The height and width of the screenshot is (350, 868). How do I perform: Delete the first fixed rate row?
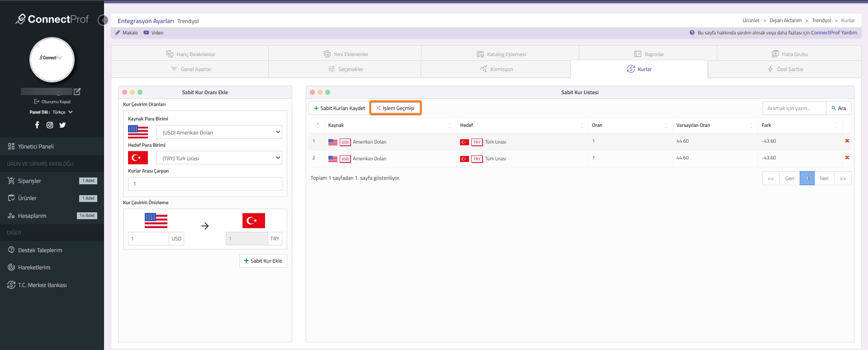pyautogui.click(x=847, y=141)
